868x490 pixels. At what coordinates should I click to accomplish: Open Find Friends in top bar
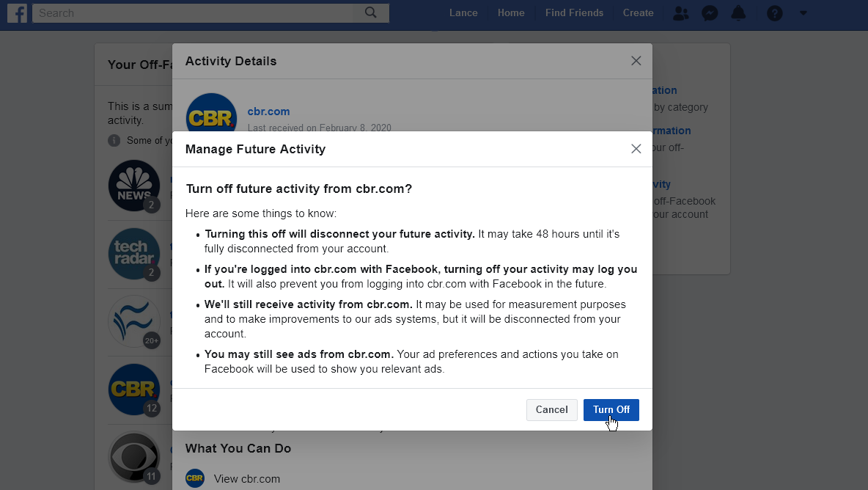click(x=574, y=12)
